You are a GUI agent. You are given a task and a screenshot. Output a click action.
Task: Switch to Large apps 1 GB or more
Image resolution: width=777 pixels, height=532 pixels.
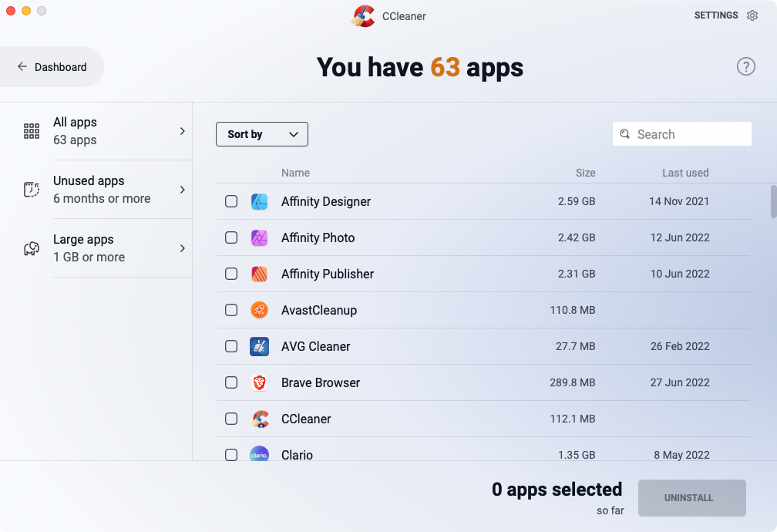tap(96, 248)
